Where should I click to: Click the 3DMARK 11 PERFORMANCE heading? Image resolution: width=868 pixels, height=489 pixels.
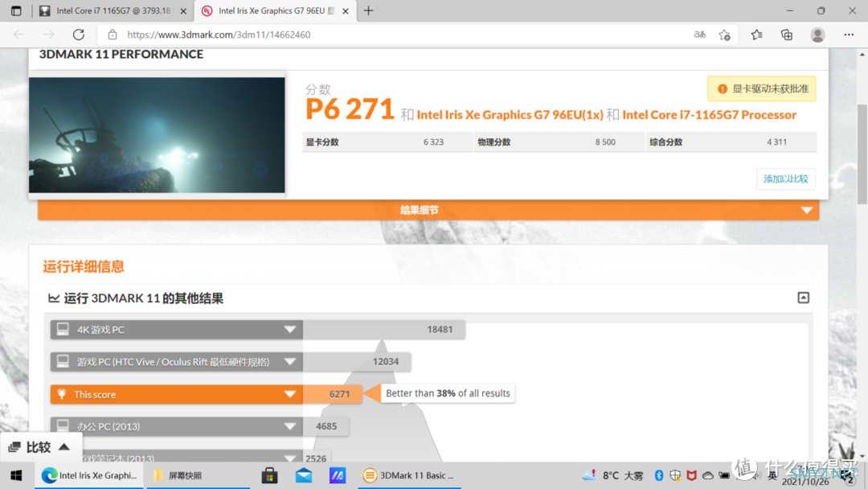[x=121, y=54]
